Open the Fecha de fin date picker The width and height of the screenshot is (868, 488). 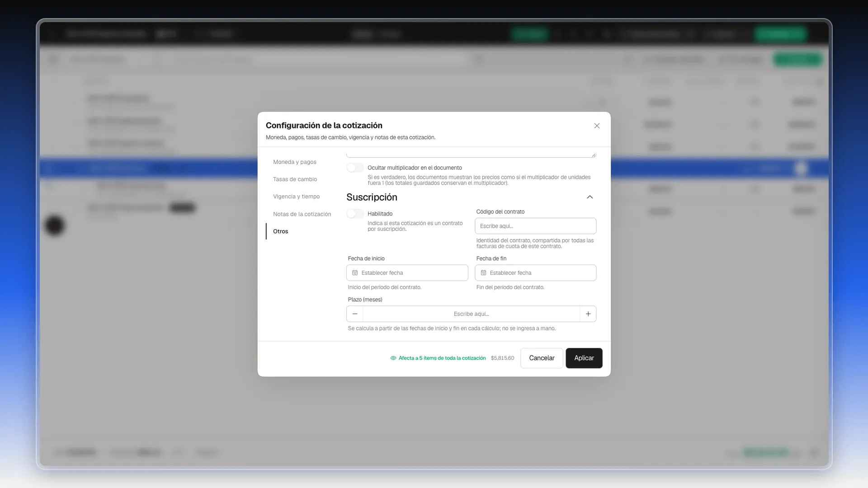pos(535,273)
